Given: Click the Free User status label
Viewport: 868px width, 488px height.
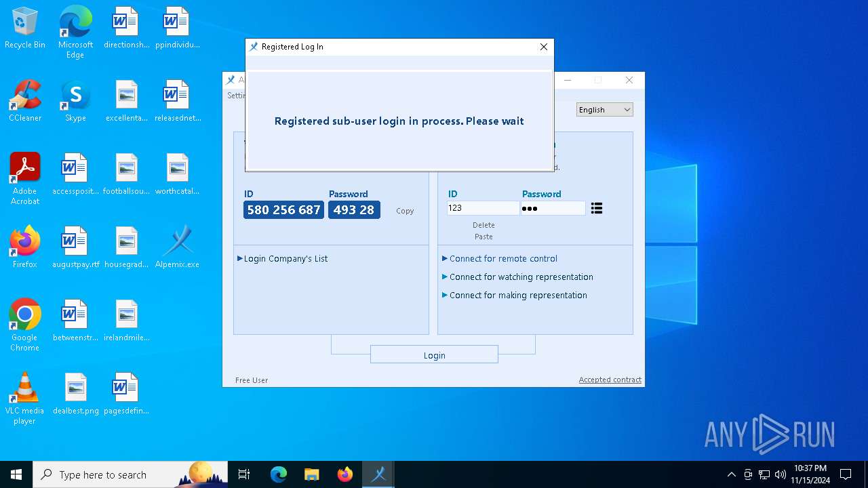Looking at the screenshot, I should [252, 380].
